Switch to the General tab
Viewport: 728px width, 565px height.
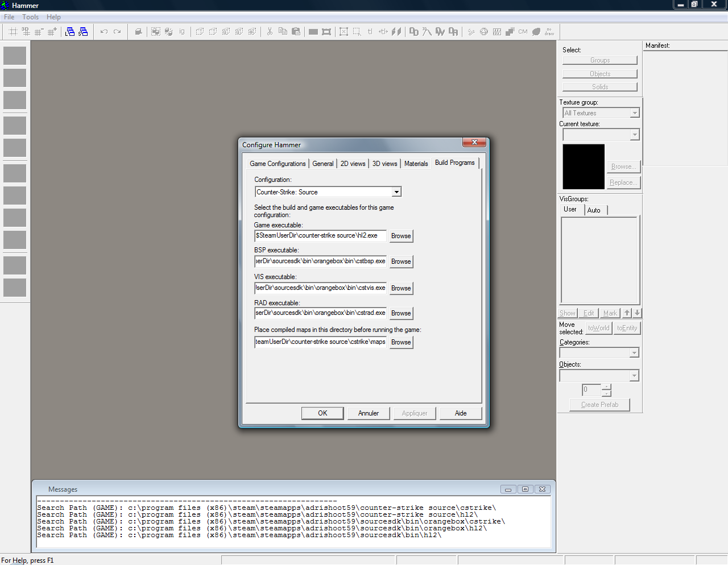(323, 164)
